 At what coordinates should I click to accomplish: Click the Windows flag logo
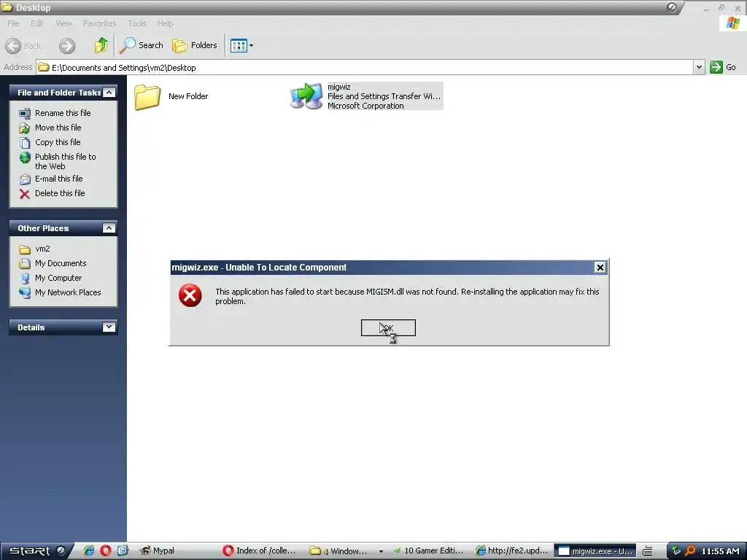[732, 23]
